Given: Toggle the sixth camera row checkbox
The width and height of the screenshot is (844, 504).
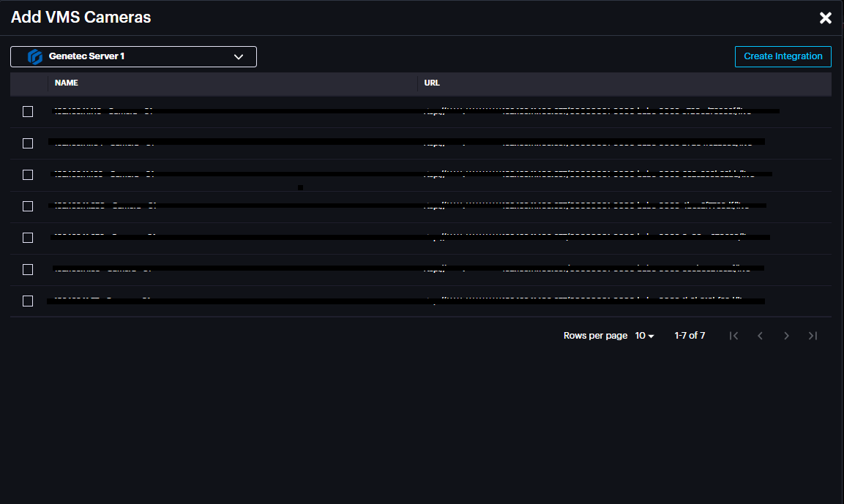Looking at the screenshot, I should coord(28,270).
